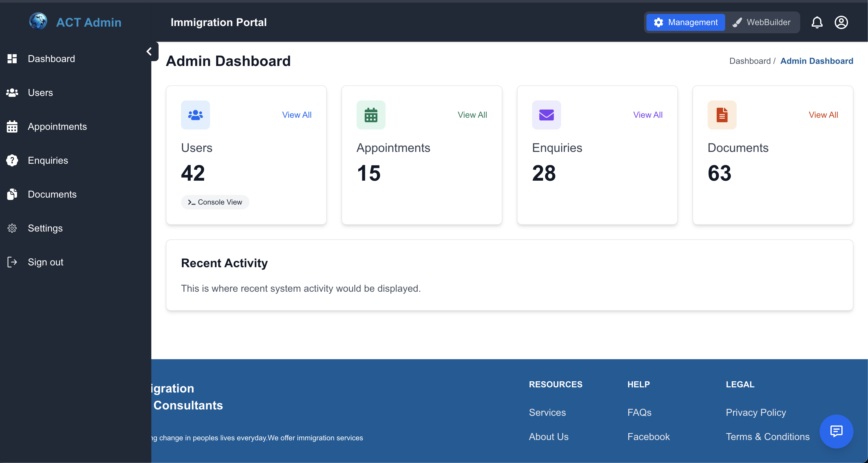This screenshot has width=868, height=463.
Task: Select the Documents icon in sidebar
Action: [12, 194]
